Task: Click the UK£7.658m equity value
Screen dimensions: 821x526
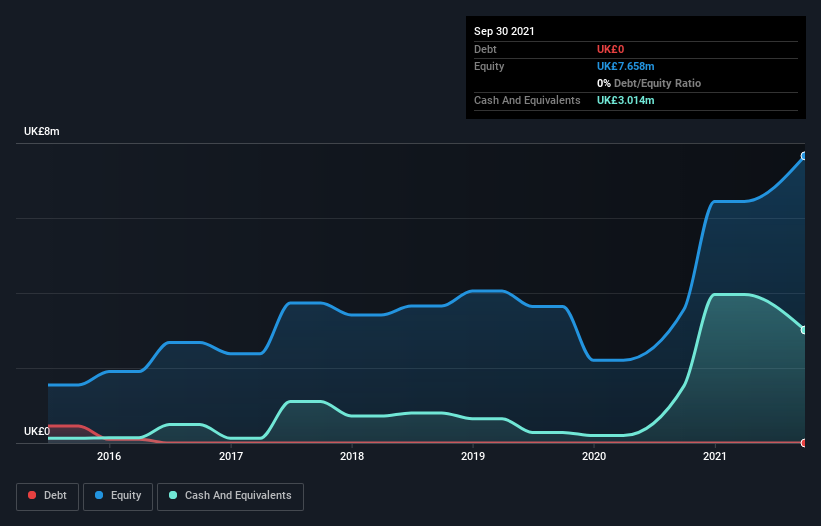Action: (626, 66)
